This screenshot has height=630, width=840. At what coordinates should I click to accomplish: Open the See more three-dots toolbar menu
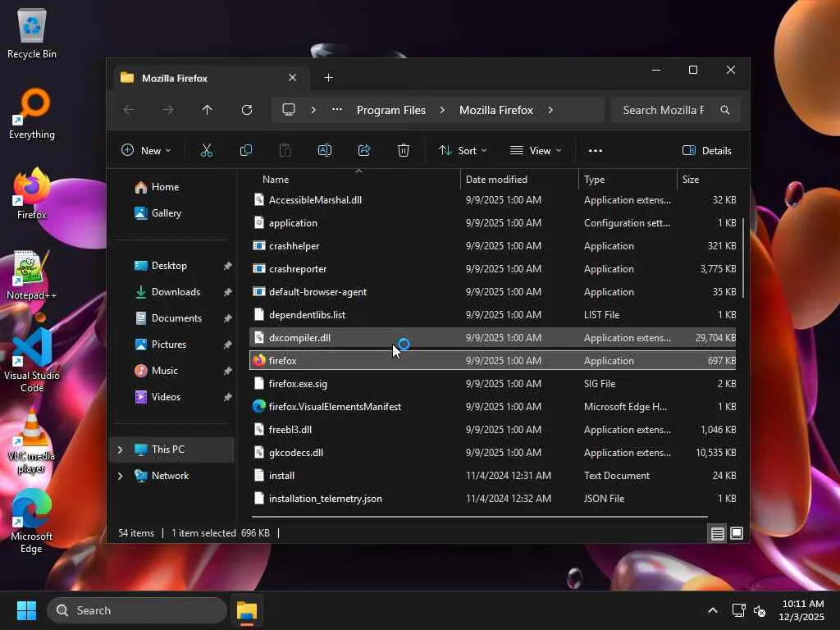[596, 151]
